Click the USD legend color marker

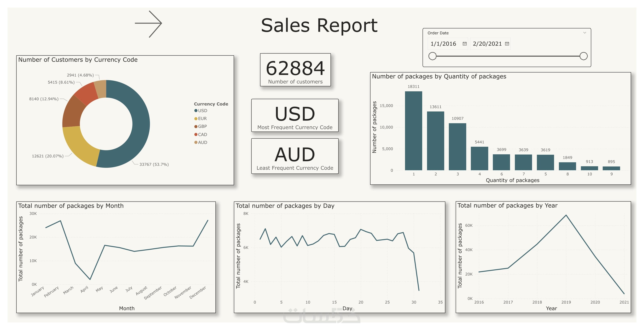coord(196,111)
